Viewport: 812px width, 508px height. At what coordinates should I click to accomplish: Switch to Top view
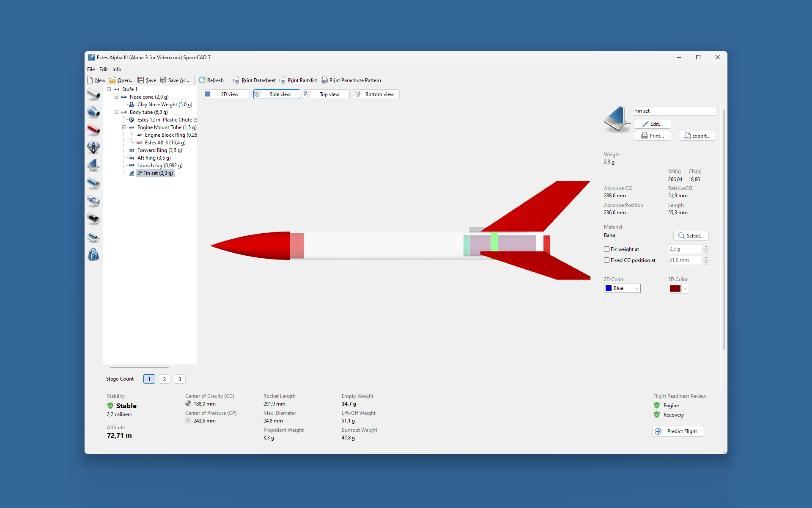click(326, 94)
